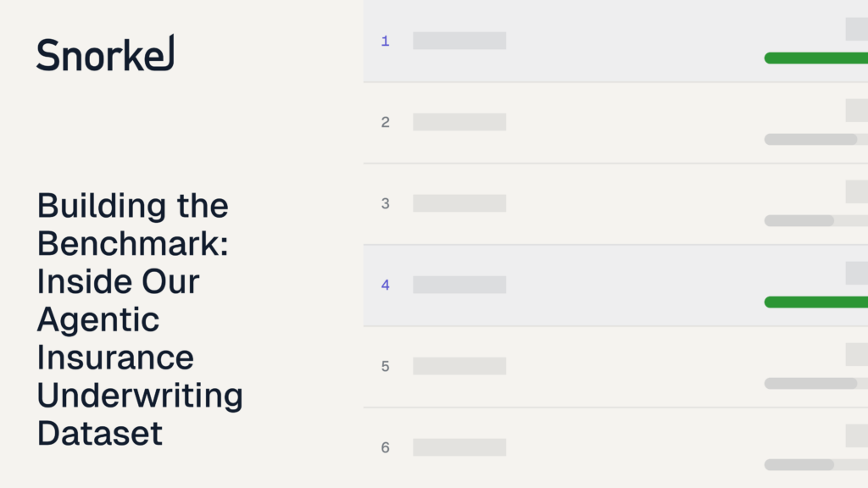Click the gray progress bar in row 5
This screenshot has height=488, width=868.
[811, 384]
